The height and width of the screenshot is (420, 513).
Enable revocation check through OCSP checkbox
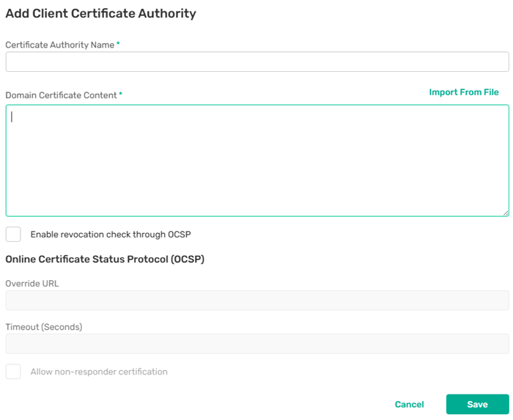(x=13, y=235)
